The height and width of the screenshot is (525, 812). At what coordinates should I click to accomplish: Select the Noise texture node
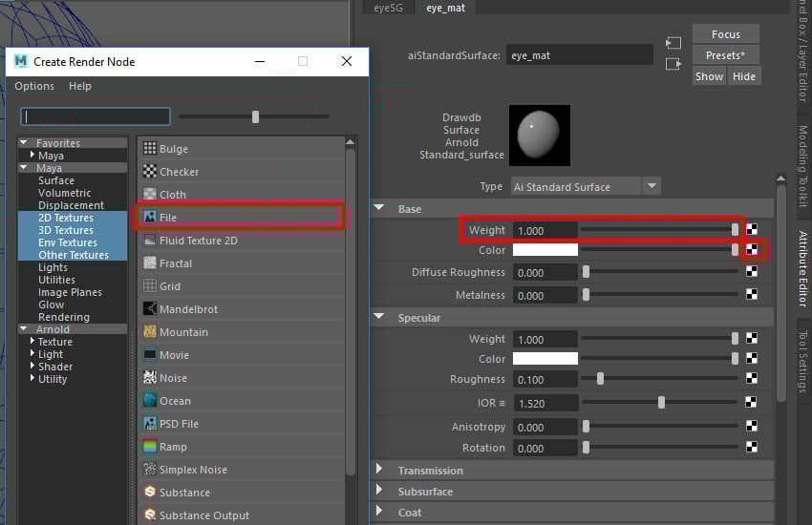pos(242,378)
